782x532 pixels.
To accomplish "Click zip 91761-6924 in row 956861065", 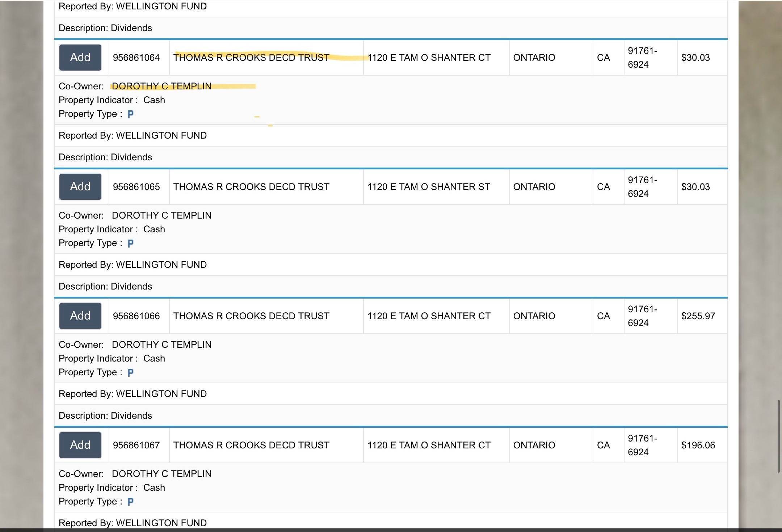I will [x=643, y=187].
